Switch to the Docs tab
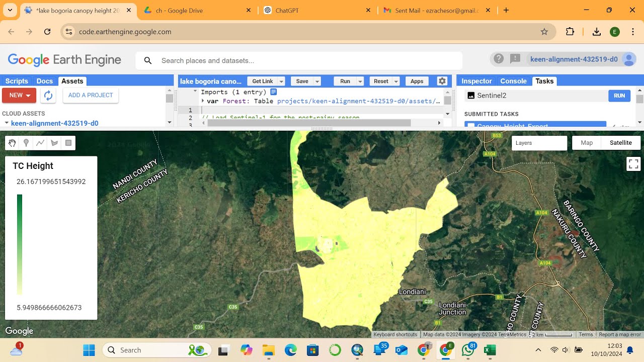This screenshot has width=644, height=362. pyautogui.click(x=45, y=81)
